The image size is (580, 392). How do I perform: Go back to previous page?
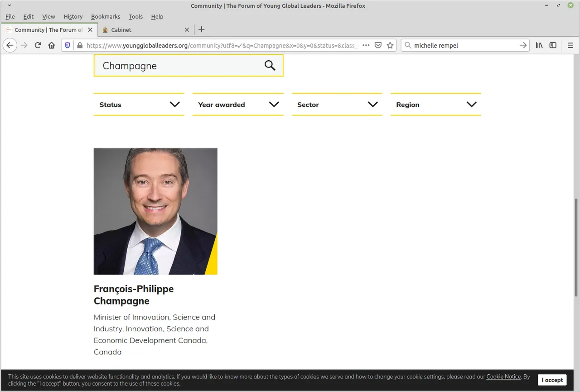(x=10, y=45)
